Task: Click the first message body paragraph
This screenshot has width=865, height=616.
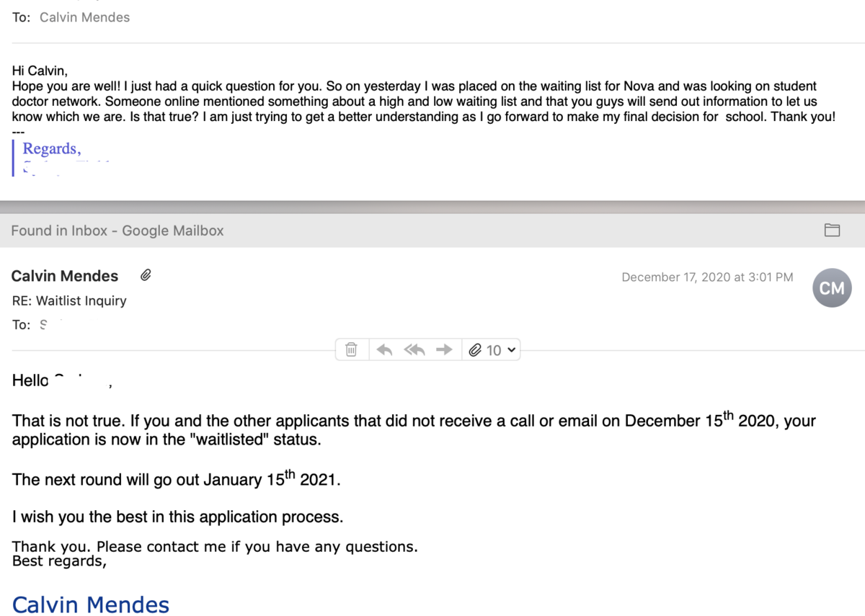Action: (x=424, y=101)
